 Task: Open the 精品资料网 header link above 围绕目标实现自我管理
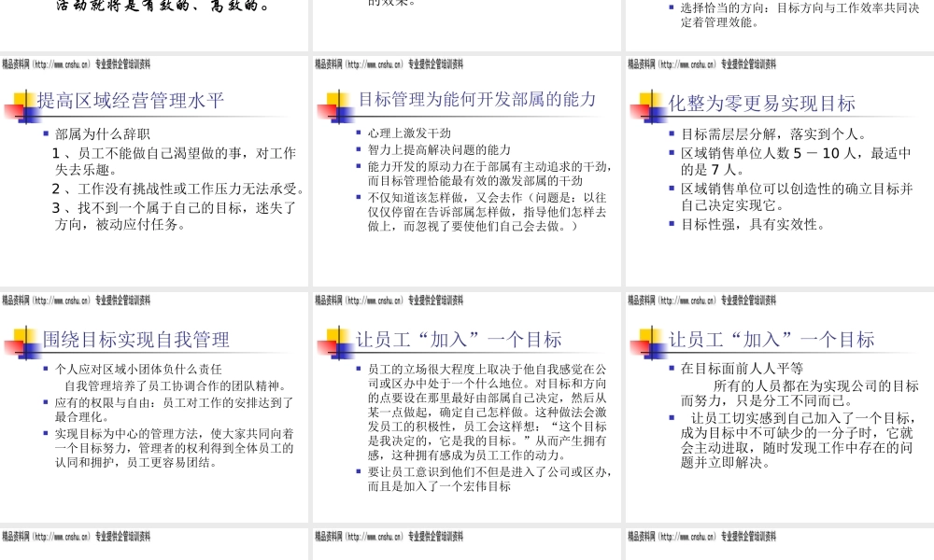click(x=77, y=301)
